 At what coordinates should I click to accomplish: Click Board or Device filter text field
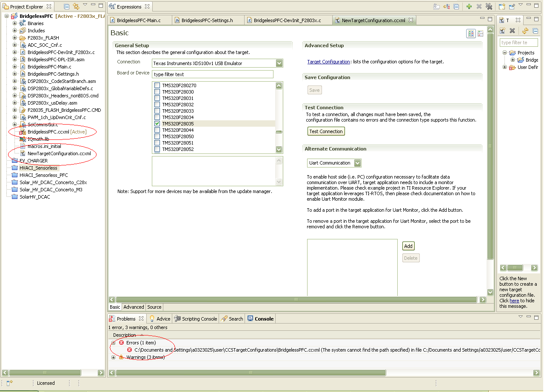(212, 74)
